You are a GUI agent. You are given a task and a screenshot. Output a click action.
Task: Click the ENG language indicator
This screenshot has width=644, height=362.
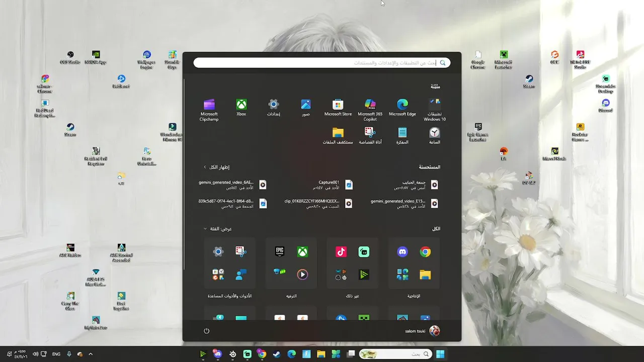(56, 354)
